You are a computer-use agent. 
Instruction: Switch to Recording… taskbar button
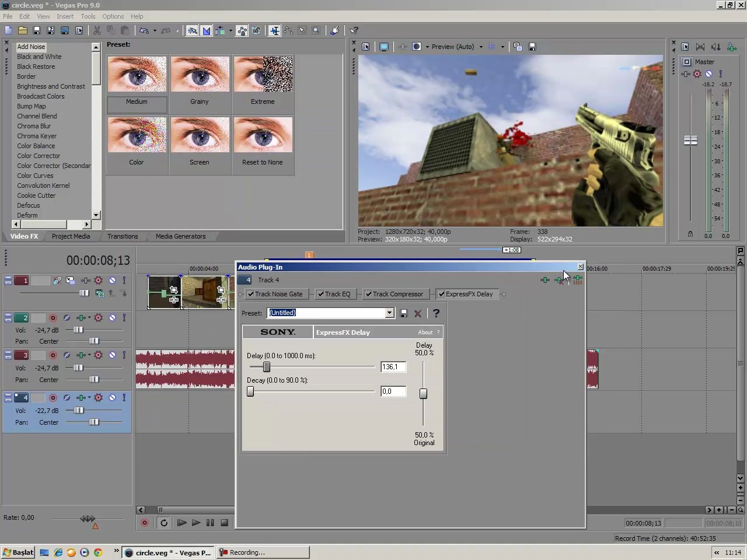[263, 552]
